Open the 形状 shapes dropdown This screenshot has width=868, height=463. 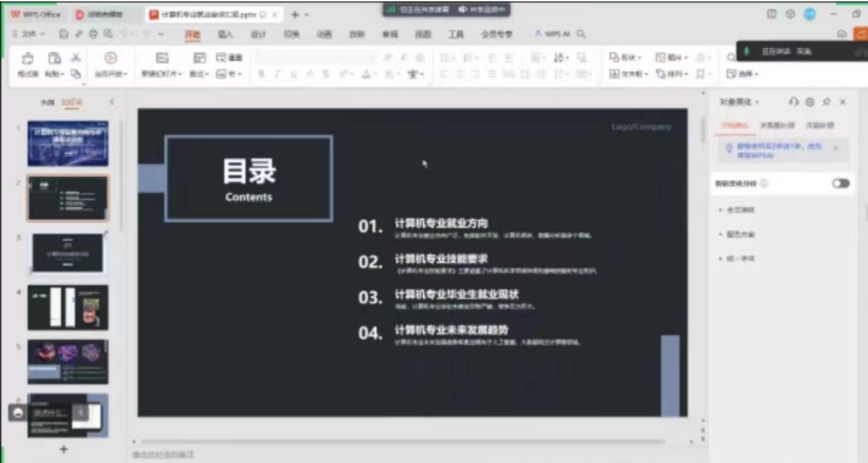[624, 58]
